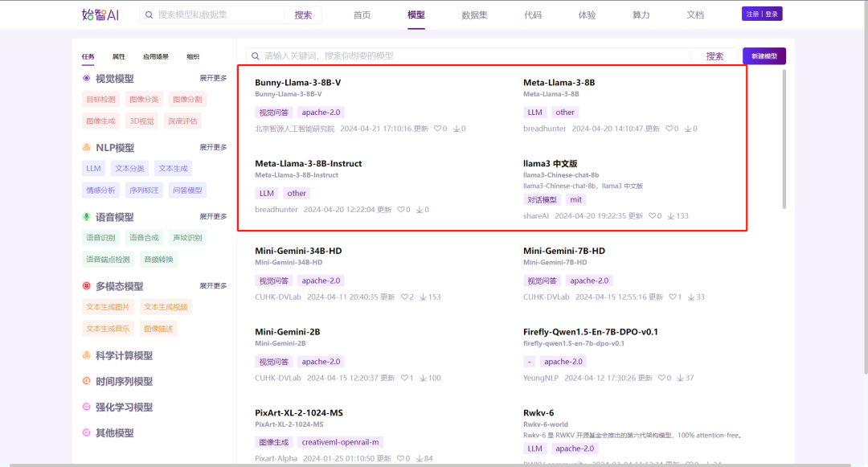The image size is (868, 467).
Task: Click the 视觉模型 eye icon
Action: (86, 78)
